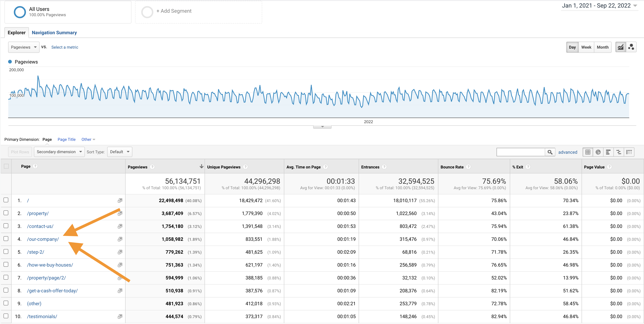Switch to the Navigation Summary tab
Image resolution: width=644 pixels, height=324 pixels.
tap(54, 33)
